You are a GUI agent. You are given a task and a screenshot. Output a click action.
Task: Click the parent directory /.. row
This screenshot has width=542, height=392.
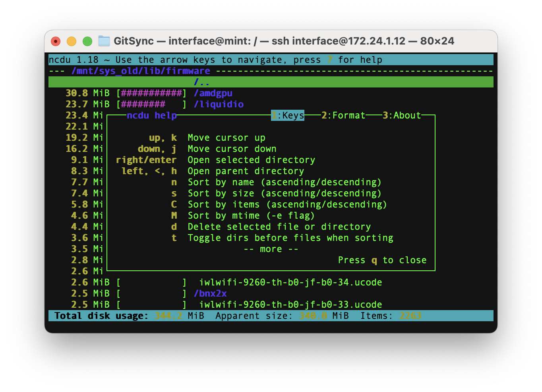click(202, 82)
